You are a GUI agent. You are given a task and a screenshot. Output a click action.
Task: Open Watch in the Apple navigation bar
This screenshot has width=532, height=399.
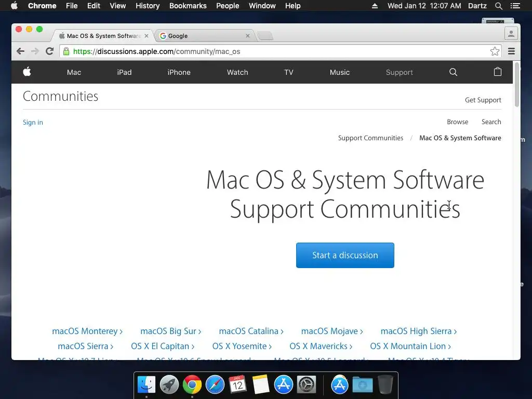pos(237,72)
